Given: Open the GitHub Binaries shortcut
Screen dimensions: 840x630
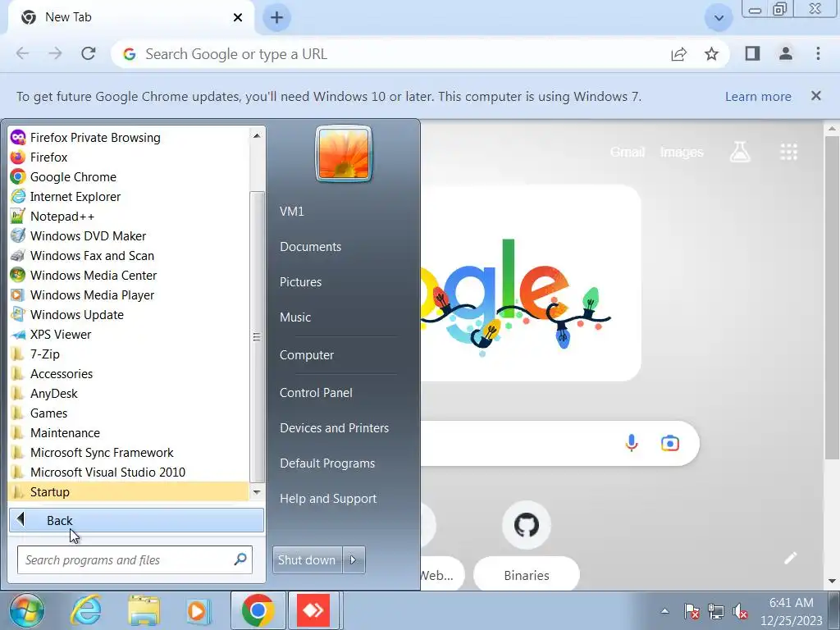Looking at the screenshot, I should tap(527, 544).
